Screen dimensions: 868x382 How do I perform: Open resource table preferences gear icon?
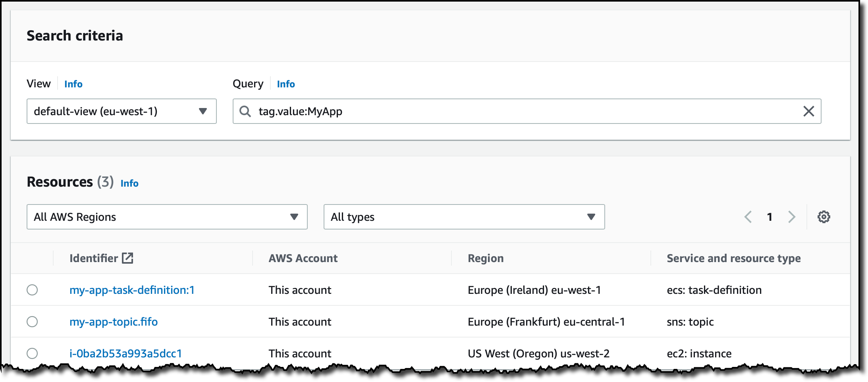824,217
